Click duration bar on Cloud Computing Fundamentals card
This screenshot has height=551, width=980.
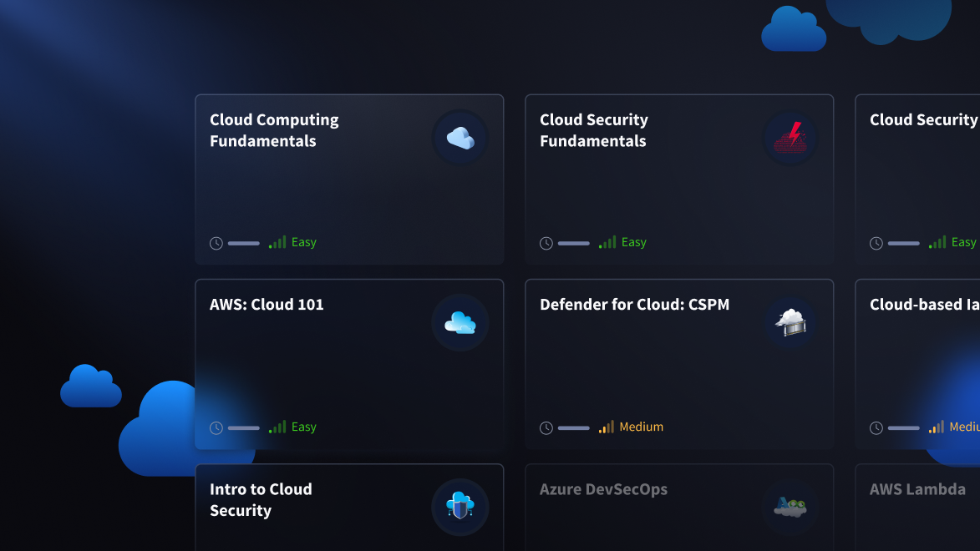(x=244, y=243)
